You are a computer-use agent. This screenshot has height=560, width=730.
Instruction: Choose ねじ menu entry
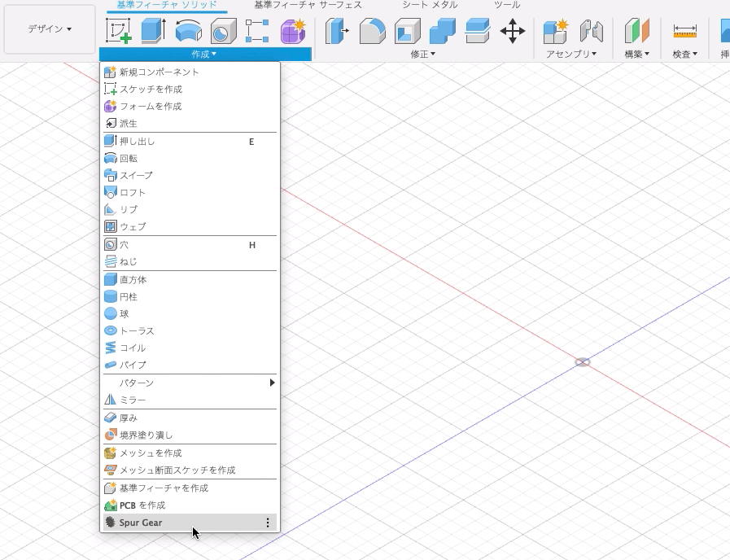(x=190, y=261)
